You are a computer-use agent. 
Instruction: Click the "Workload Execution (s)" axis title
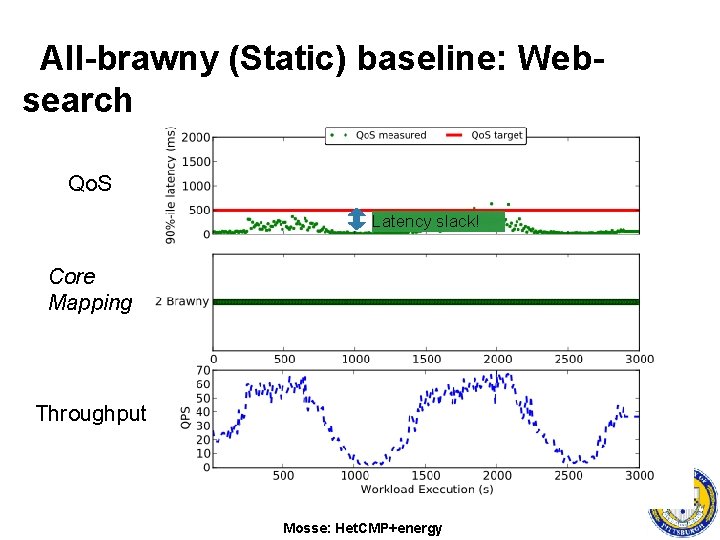pyautogui.click(x=427, y=489)
